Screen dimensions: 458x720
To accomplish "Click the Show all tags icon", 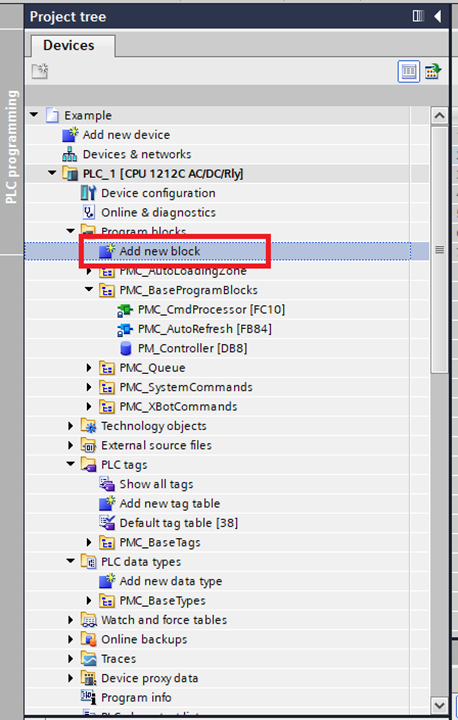I will click(107, 484).
